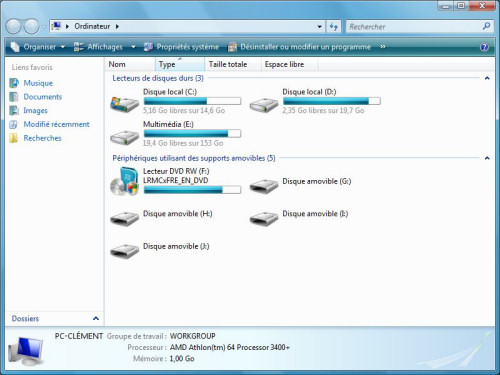
Task: Expand the arrow after Ordinateur in address bar
Action: click(x=117, y=26)
